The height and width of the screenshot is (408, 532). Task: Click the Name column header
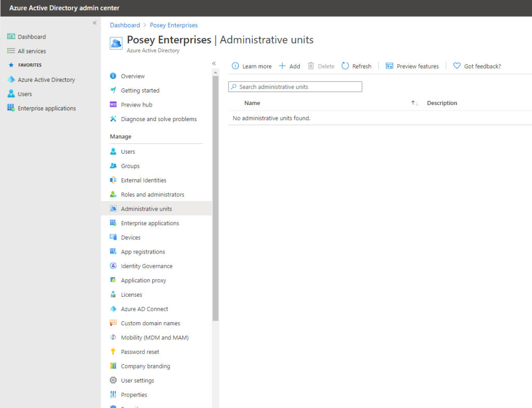(x=252, y=103)
